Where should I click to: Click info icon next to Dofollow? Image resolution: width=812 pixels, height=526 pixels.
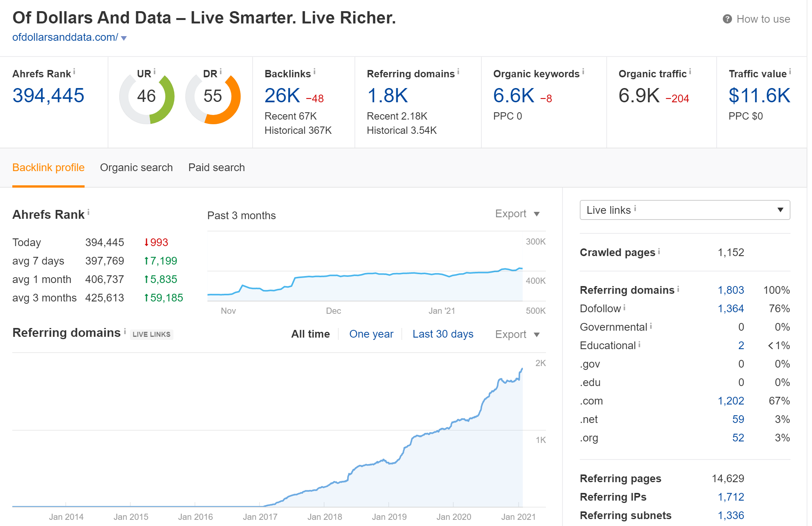pyautogui.click(x=624, y=307)
